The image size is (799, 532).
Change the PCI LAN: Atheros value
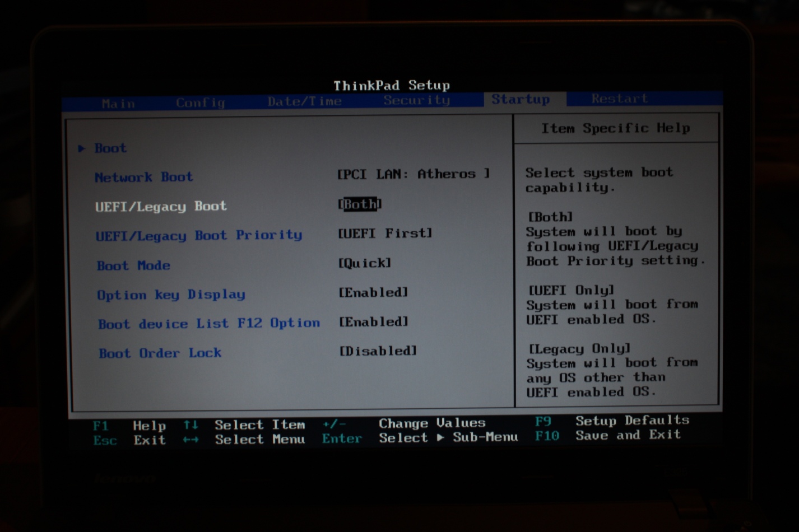[414, 174]
